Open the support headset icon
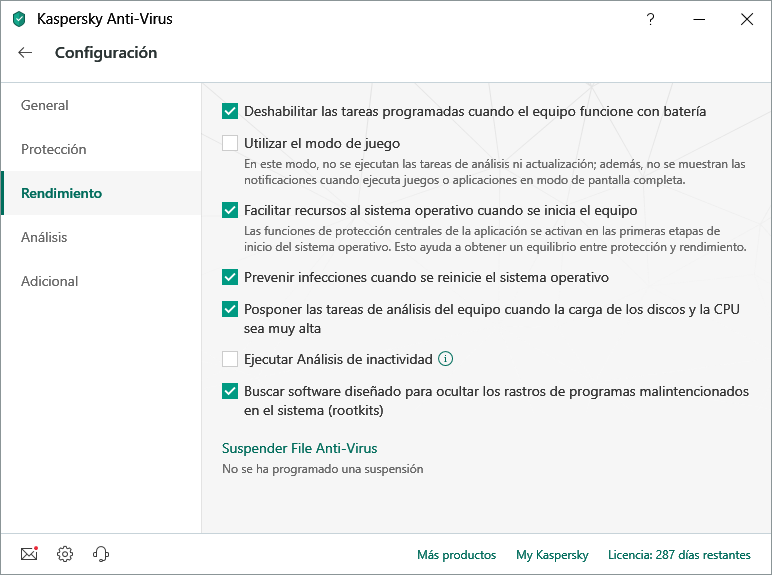 100,554
